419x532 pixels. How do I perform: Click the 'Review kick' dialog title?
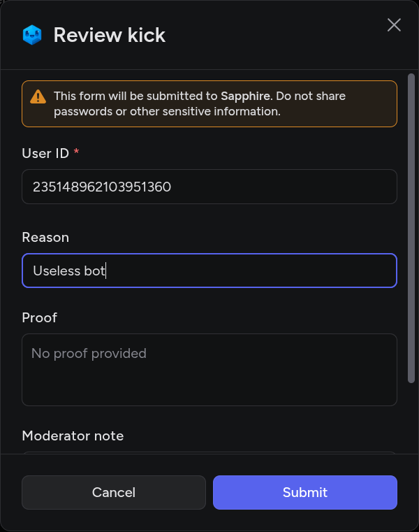coord(110,35)
